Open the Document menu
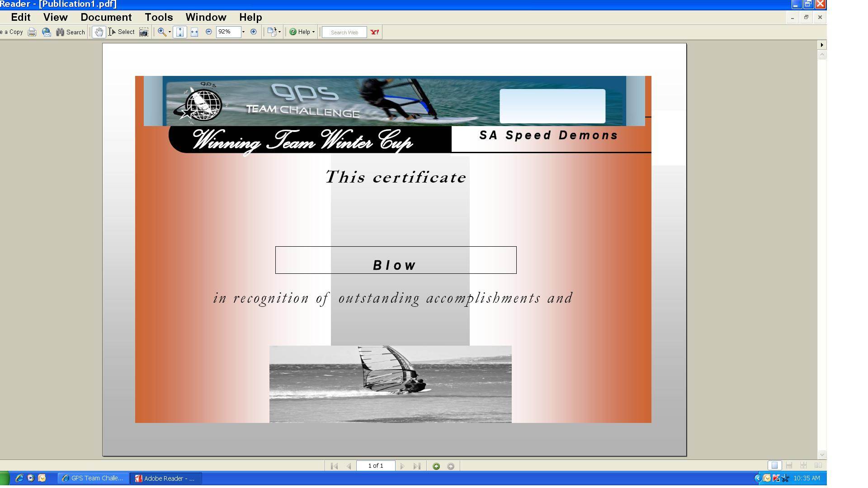The height and width of the screenshot is (488, 868). click(106, 17)
